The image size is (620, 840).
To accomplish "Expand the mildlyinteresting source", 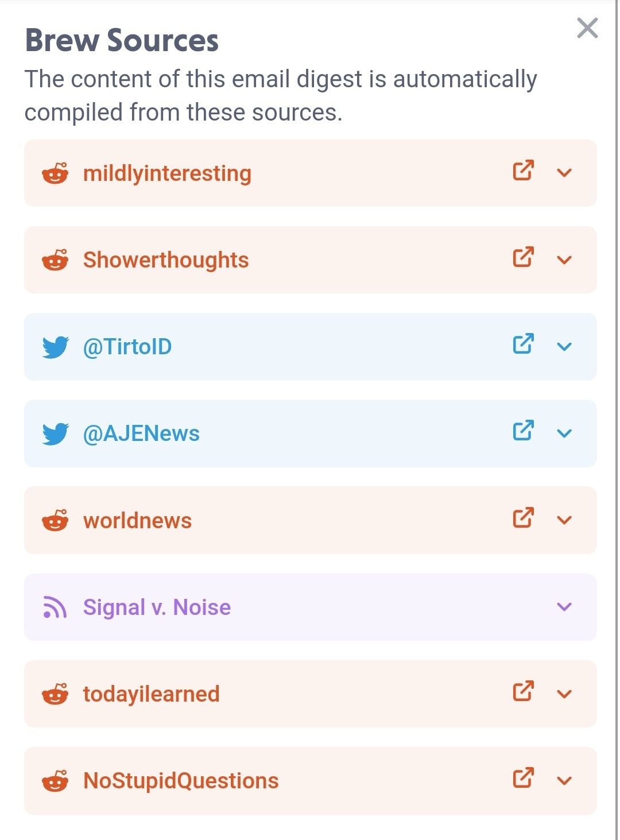I will tap(564, 173).
